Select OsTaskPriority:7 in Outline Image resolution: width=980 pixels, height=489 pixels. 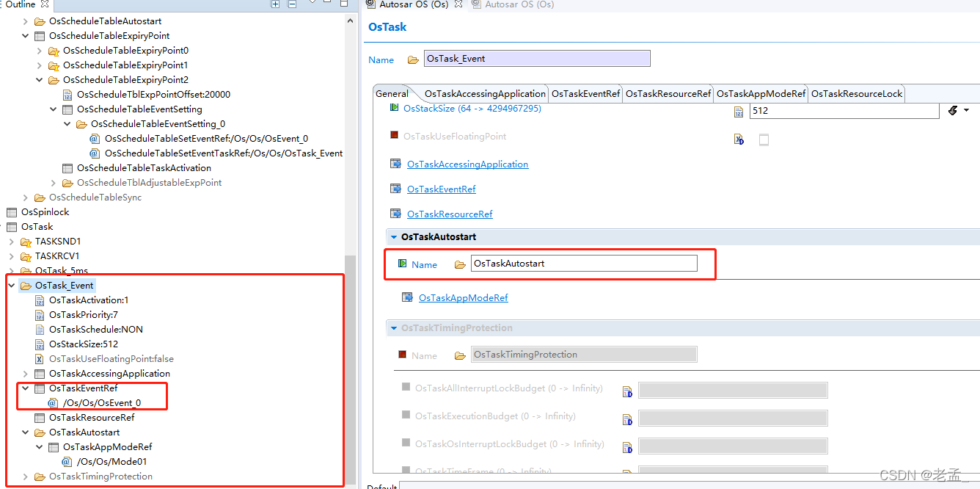[84, 315]
